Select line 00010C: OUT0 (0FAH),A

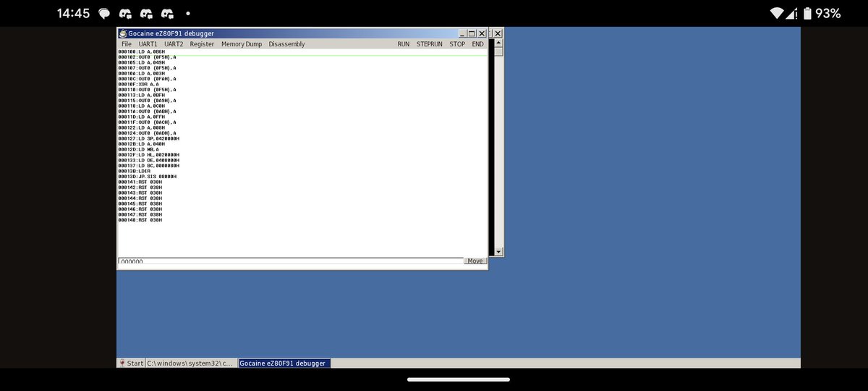(x=148, y=78)
